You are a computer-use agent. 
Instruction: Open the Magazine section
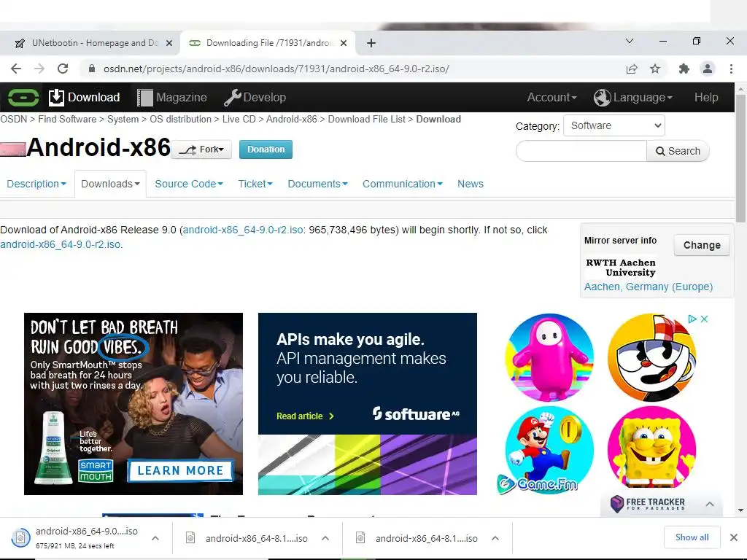pyautogui.click(x=172, y=97)
